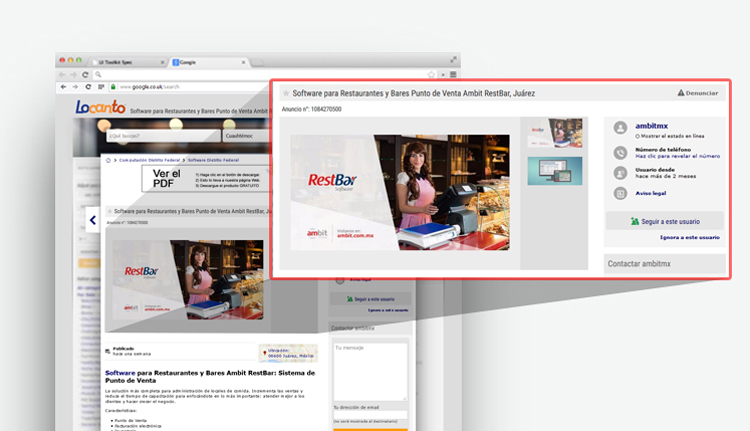750x431 pixels.
Task: Open the RestBar ad photo in the browser page
Action: tap(188, 280)
